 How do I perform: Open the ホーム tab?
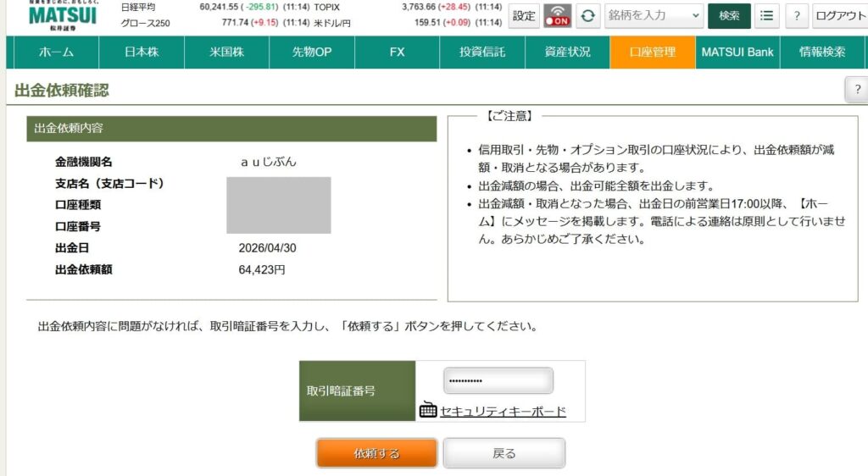coord(56,53)
